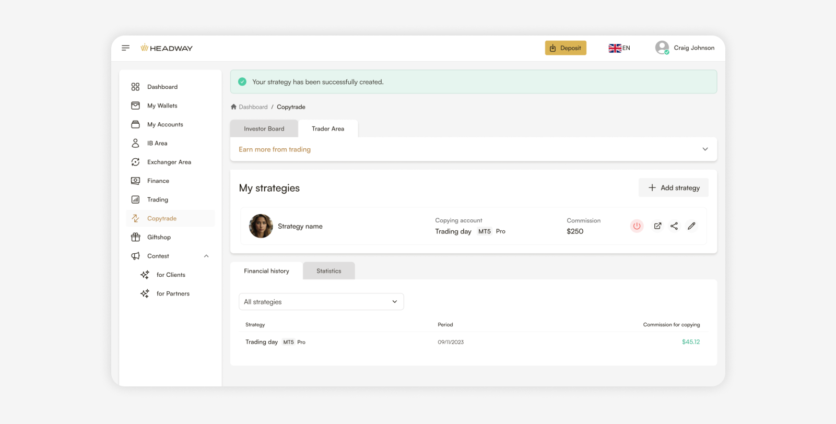
Task: Click the Dashboard breadcrumb link
Action: pyautogui.click(x=252, y=107)
